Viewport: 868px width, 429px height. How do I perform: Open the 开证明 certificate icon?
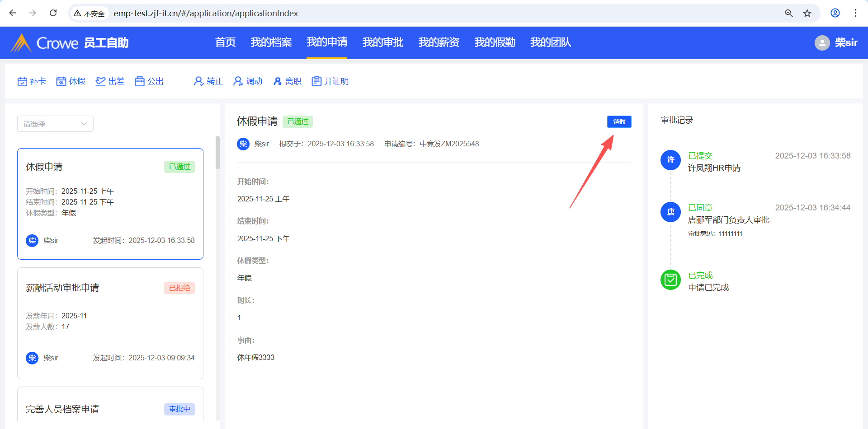pos(316,81)
